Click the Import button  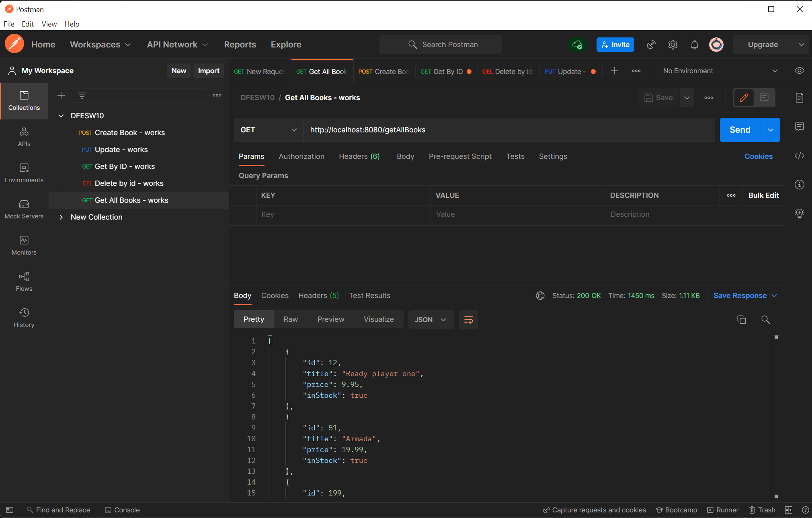pos(209,71)
